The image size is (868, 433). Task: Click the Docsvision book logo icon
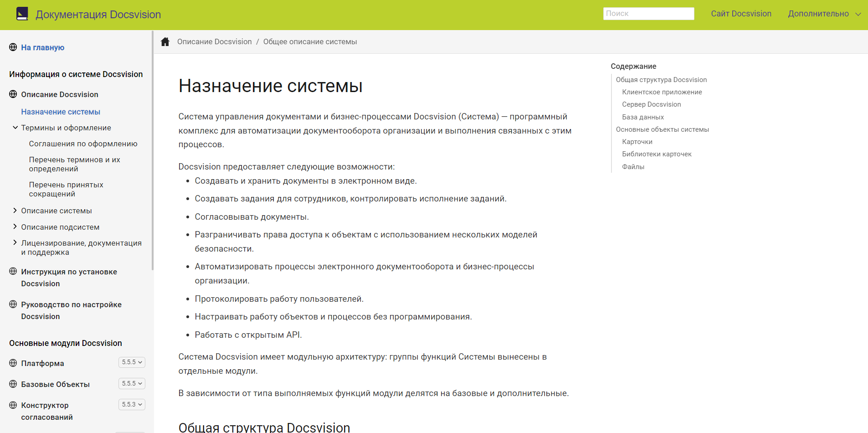click(22, 14)
